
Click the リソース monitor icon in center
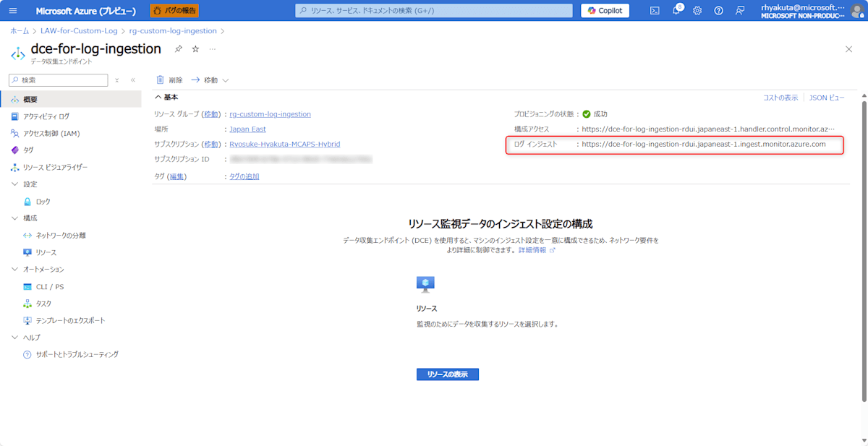tap(425, 283)
